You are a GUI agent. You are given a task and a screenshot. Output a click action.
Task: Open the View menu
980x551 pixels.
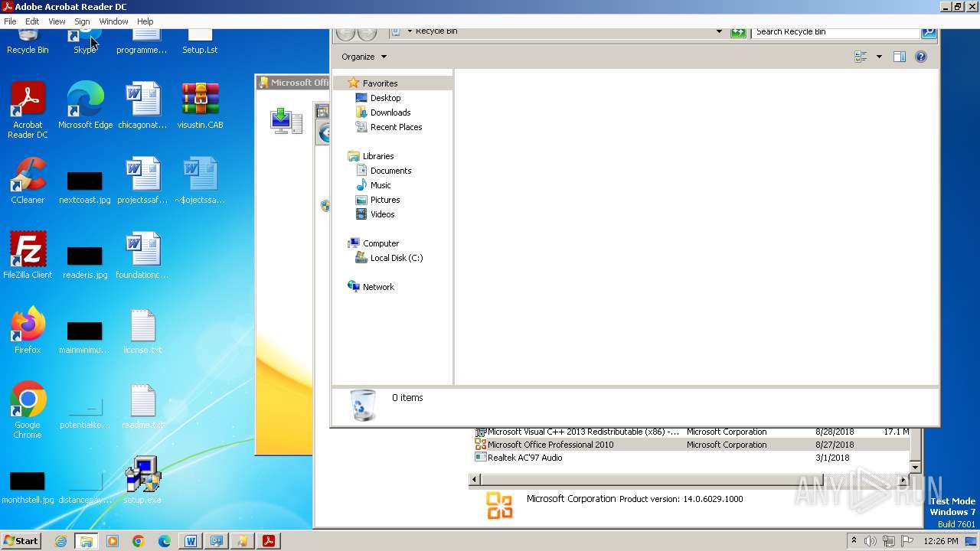pos(57,21)
